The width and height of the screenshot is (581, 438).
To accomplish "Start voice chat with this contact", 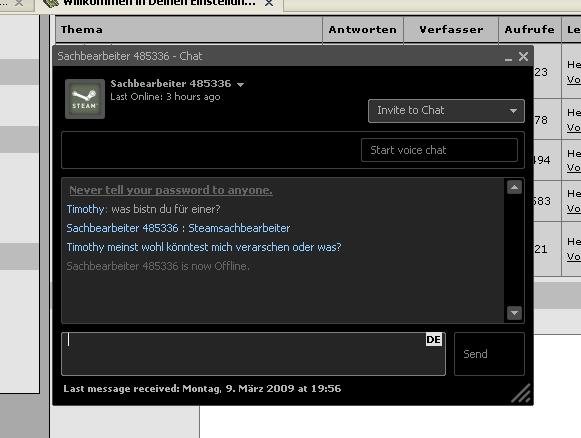I will 439,150.
